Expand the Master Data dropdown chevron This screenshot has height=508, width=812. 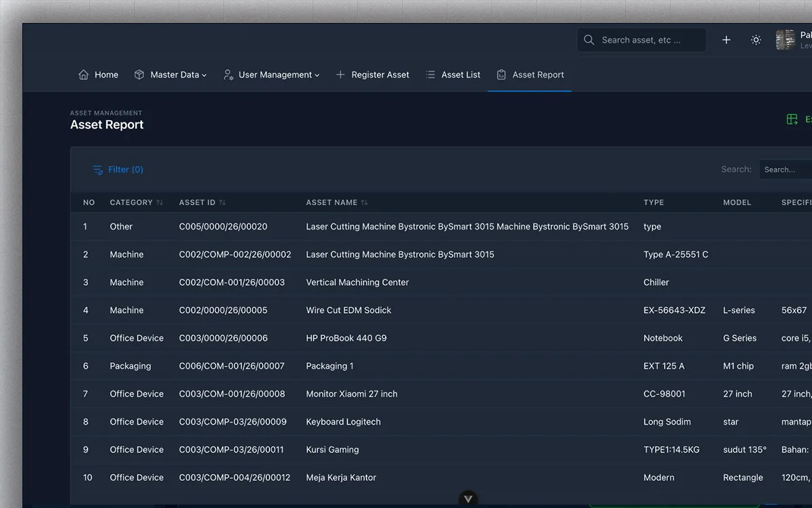pos(204,75)
